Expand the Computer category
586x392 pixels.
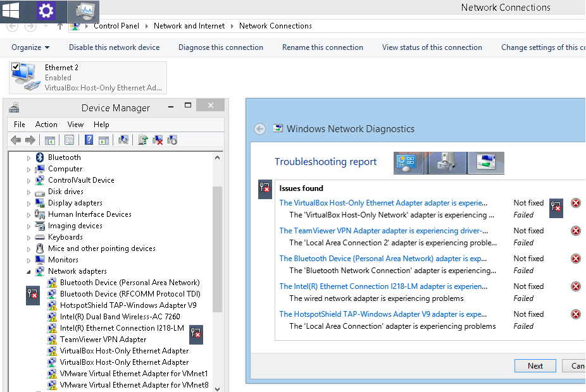pos(28,169)
